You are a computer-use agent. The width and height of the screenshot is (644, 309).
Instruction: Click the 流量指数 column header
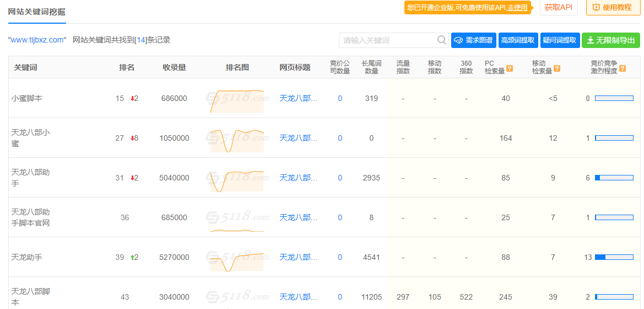pyautogui.click(x=403, y=67)
